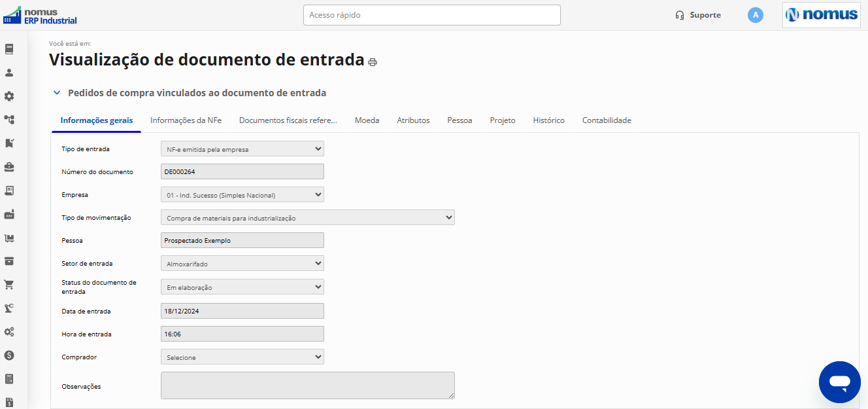Image resolution: width=868 pixels, height=409 pixels.
Task: Switch to the Moeda tab
Action: click(367, 120)
